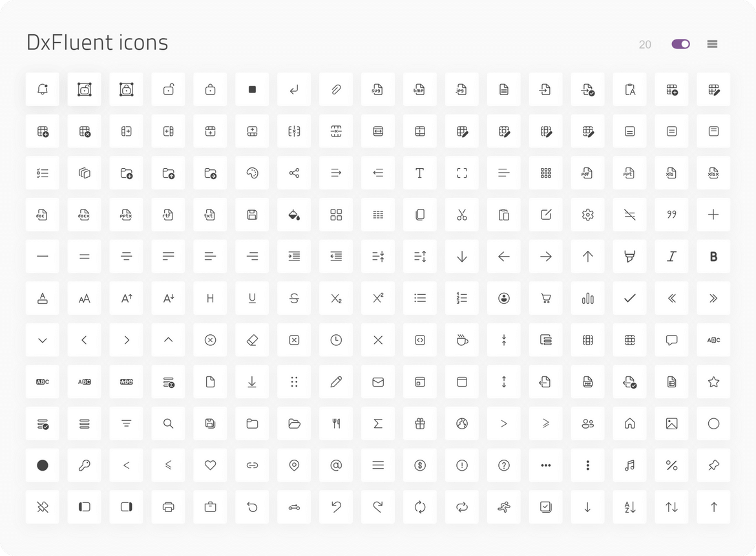Click the floppy disk save icon
This screenshot has width=756, height=556.
click(252, 215)
